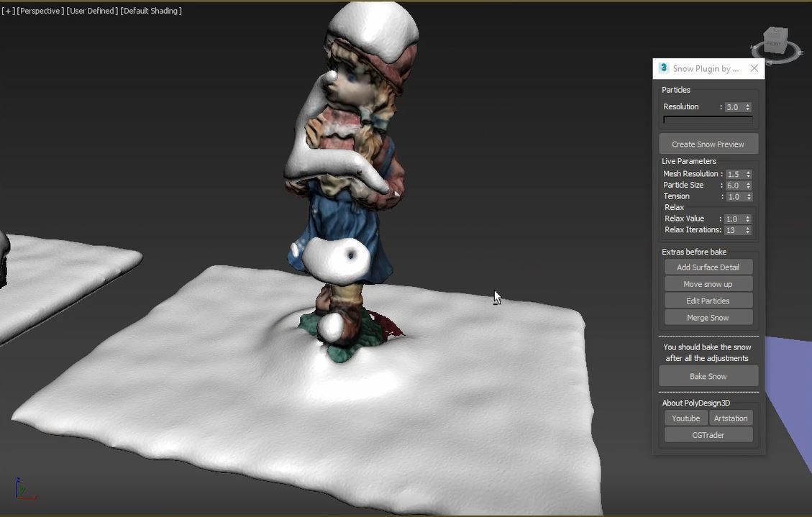Click the Particle Size spinner arrows

[748, 186]
